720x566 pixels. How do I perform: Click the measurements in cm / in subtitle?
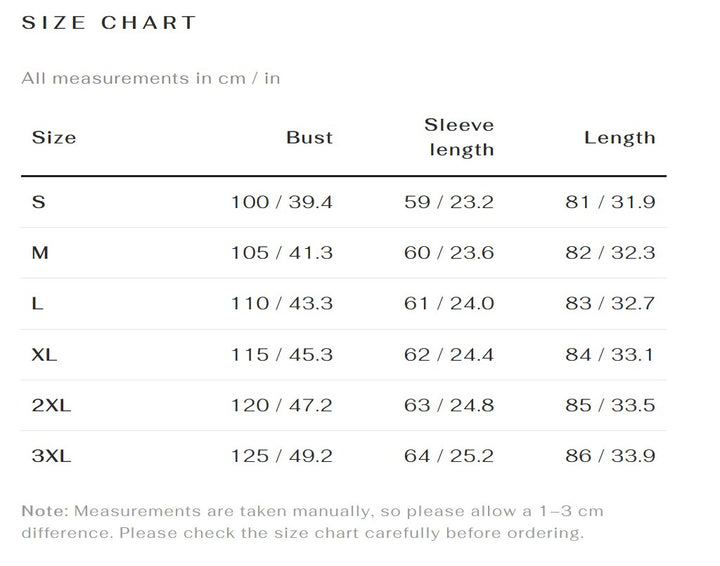[151, 78]
